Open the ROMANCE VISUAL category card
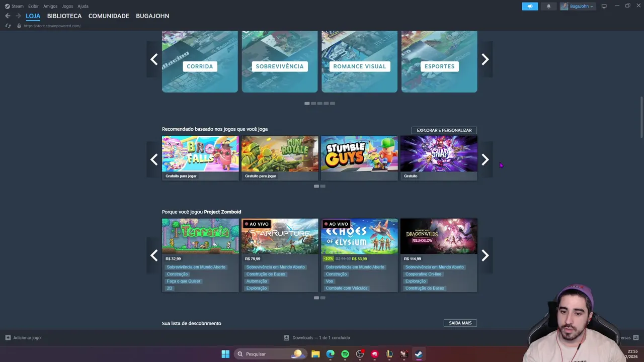Screen dimensions: 644x362 359,61
